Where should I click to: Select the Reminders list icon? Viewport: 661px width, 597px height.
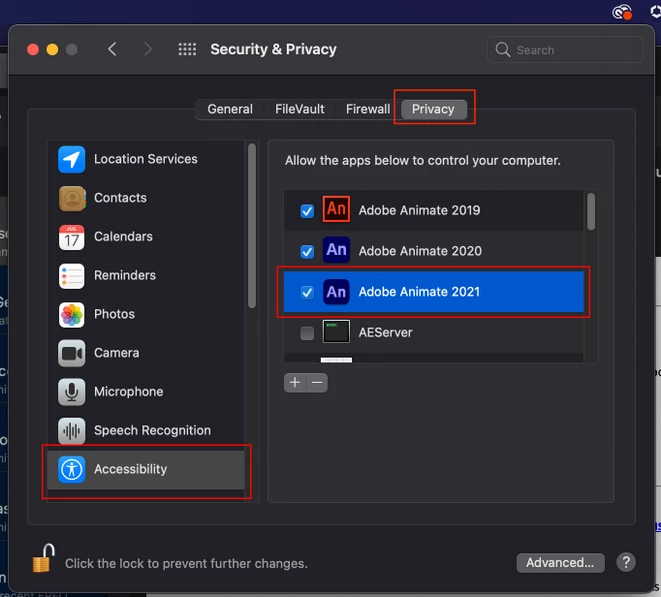click(72, 276)
